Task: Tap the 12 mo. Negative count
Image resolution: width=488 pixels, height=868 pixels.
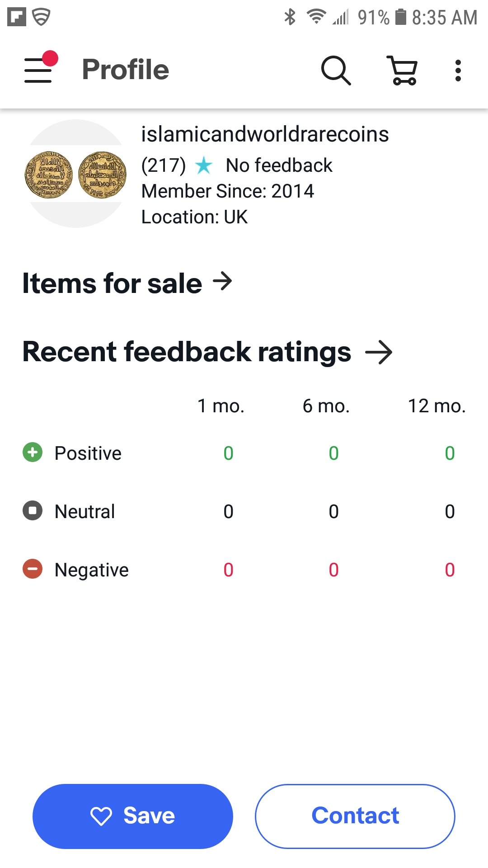Action: click(x=450, y=570)
